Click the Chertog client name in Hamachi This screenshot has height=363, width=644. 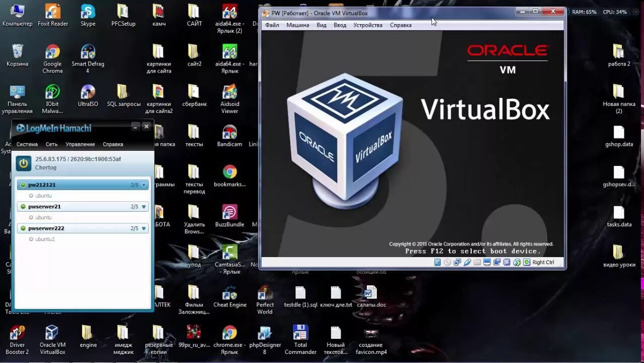[46, 167]
